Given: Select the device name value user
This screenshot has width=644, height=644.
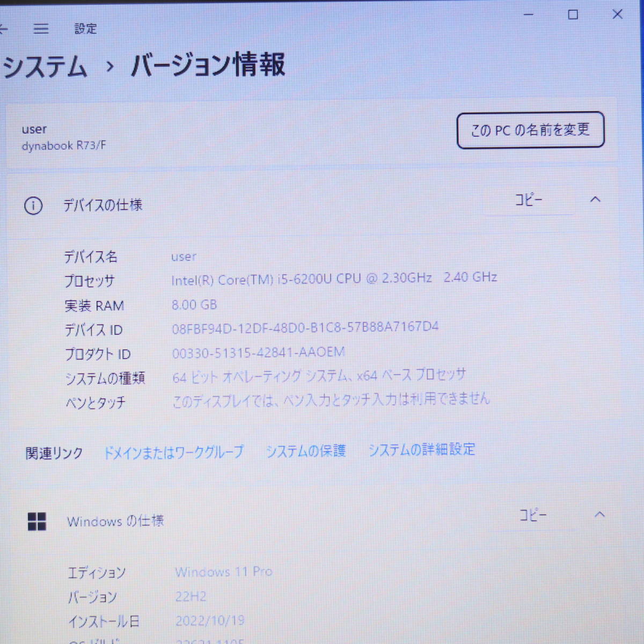Looking at the screenshot, I should (184, 257).
